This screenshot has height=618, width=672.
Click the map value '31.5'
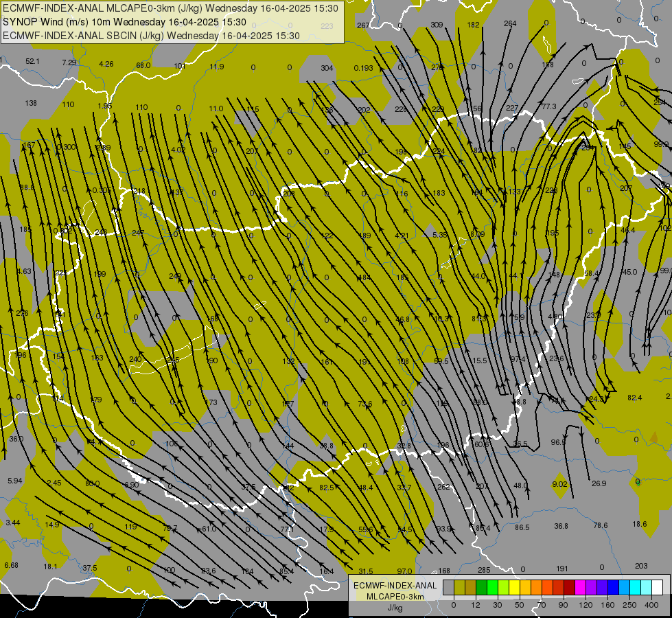click(366, 571)
